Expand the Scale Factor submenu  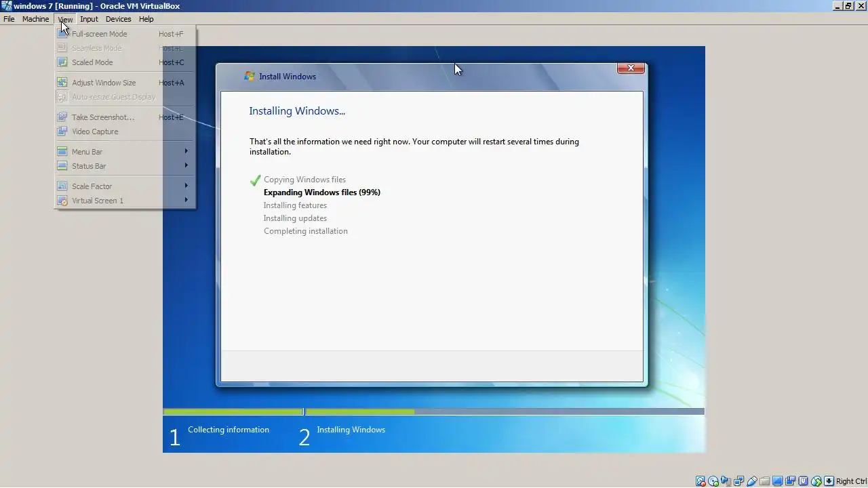point(125,186)
